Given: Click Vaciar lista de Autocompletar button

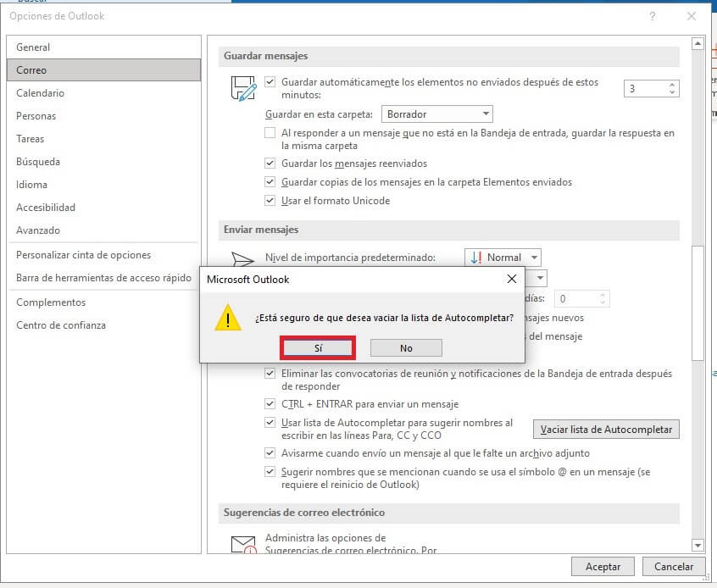Looking at the screenshot, I should click(x=606, y=430).
